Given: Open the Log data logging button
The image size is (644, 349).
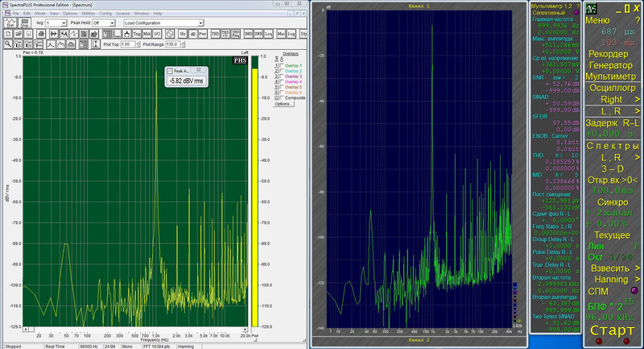Looking at the screenshot, I should click(x=291, y=34).
